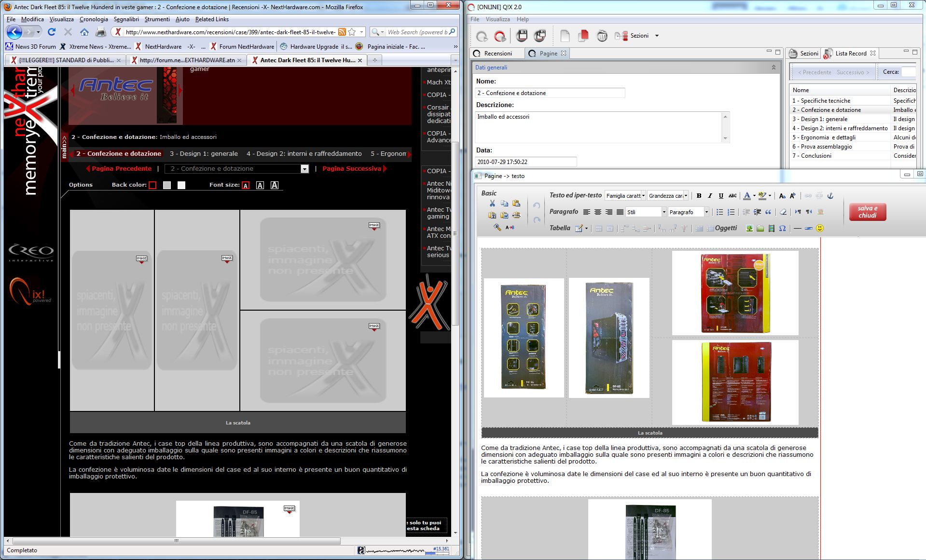Click the salva e chiudi button

click(x=868, y=212)
